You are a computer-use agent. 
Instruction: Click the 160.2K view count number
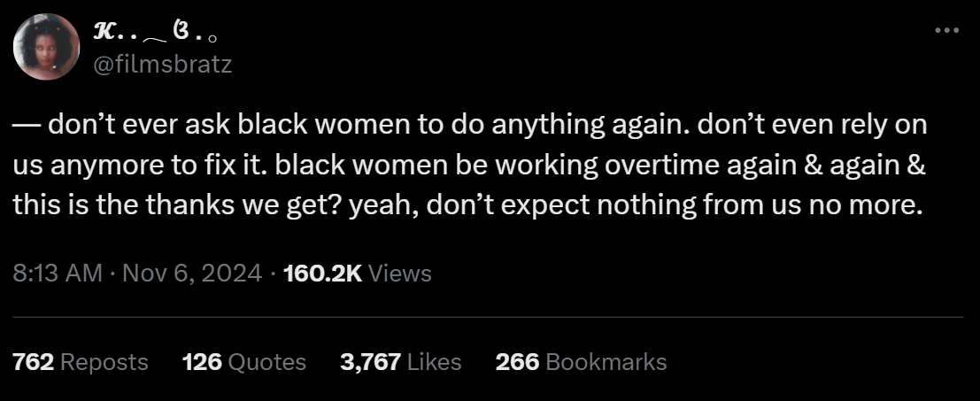pos(321,274)
